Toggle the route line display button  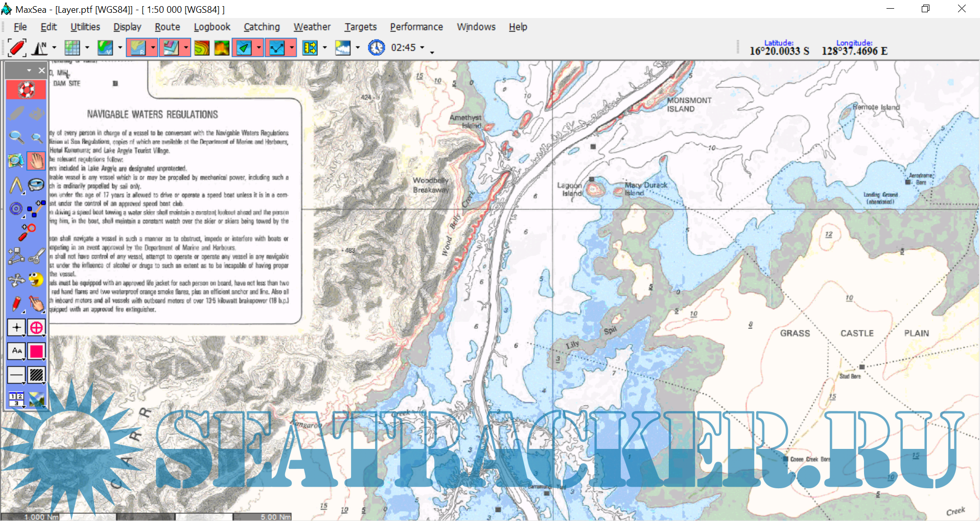coord(276,48)
